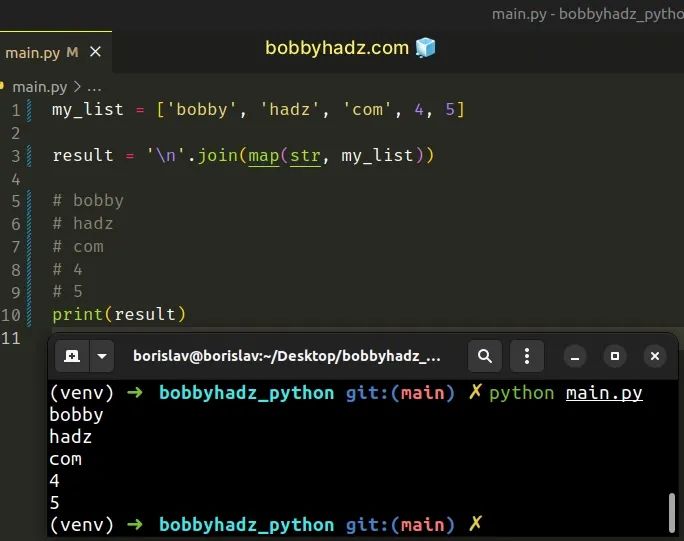Click the print keyword on line 10
Image resolution: width=684 pixels, height=541 pixels.
pos(77,315)
